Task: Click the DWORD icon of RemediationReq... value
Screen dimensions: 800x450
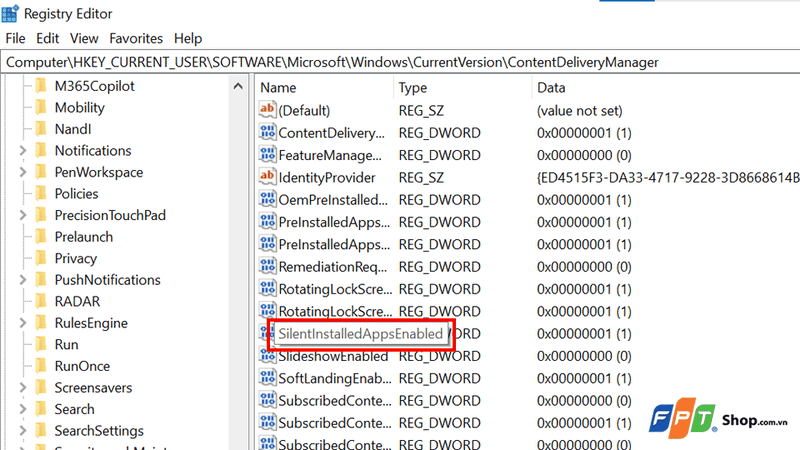Action: (x=267, y=266)
